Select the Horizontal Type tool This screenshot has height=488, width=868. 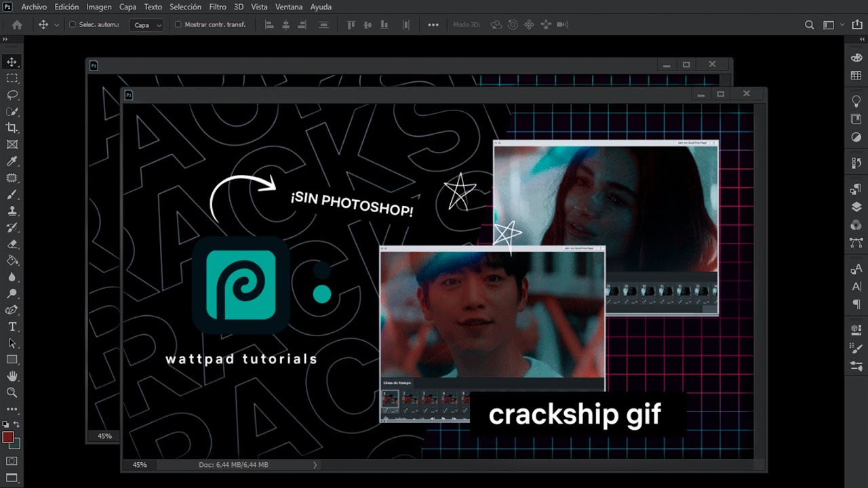pyautogui.click(x=12, y=327)
